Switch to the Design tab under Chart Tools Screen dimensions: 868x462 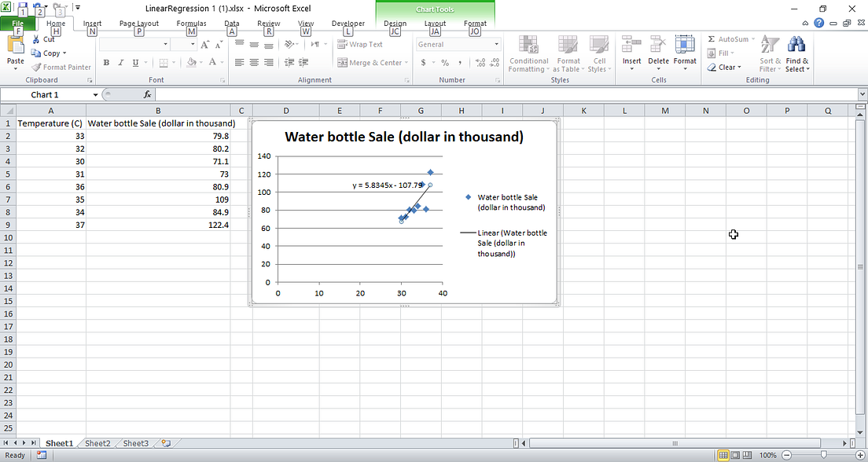(395, 23)
